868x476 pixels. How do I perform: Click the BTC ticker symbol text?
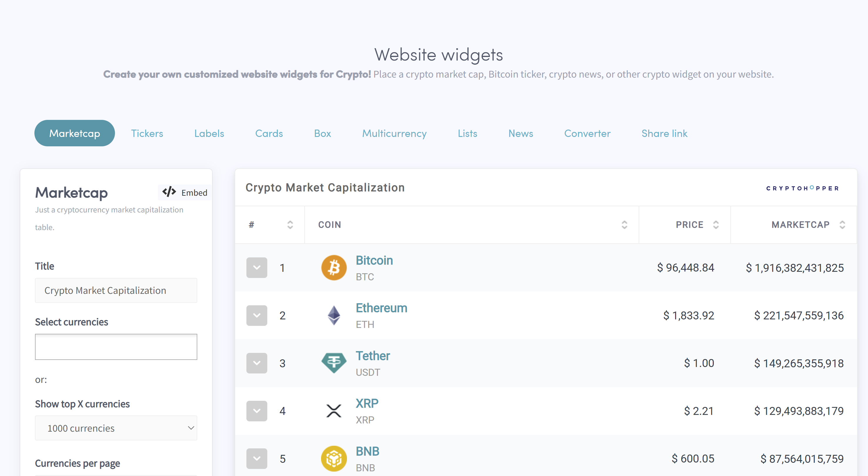pyautogui.click(x=365, y=277)
